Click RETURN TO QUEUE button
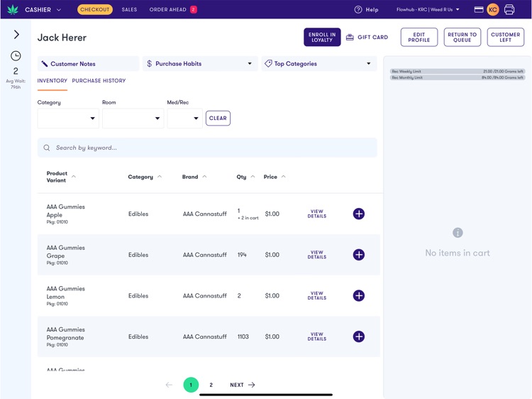This screenshot has height=399, width=532. pyautogui.click(x=462, y=37)
